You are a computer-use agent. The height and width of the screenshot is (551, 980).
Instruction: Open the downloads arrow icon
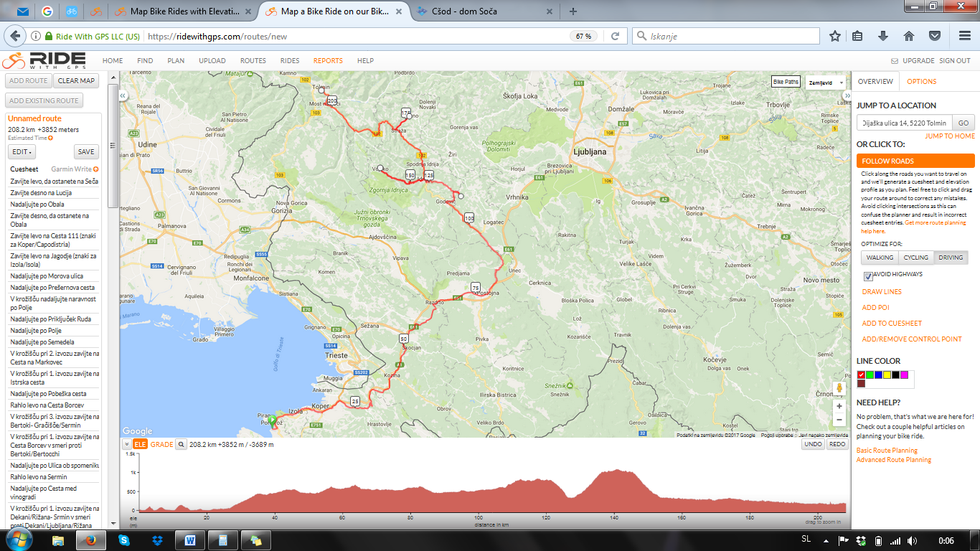click(883, 36)
